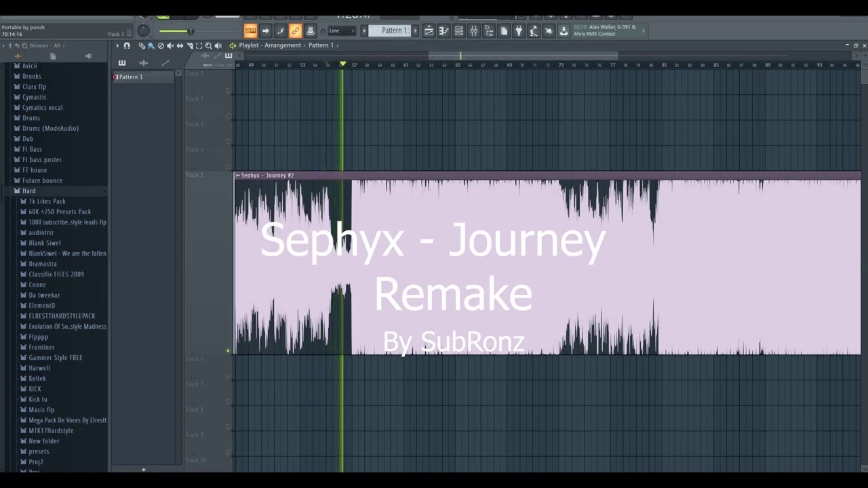Adjust the master volume knob
This screenshot has height=488, width=868.
tap(143, 30)
